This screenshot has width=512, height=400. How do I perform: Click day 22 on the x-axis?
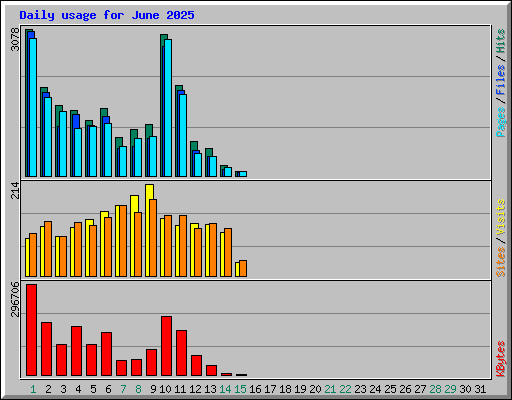tap(345, 389)
